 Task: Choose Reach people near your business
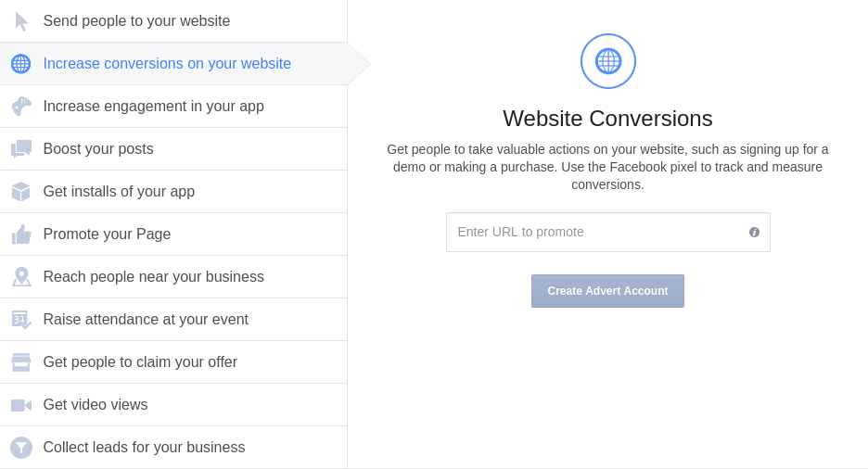(153, 277)
